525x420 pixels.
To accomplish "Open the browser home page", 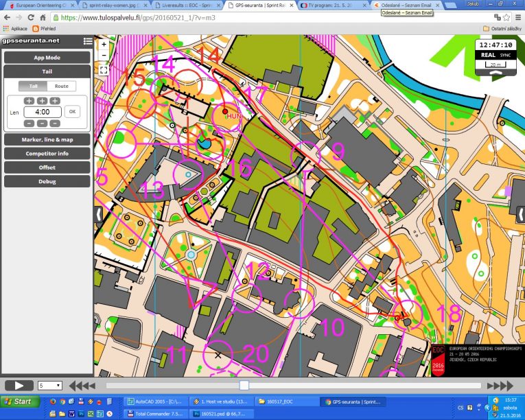I will [43, 18].
